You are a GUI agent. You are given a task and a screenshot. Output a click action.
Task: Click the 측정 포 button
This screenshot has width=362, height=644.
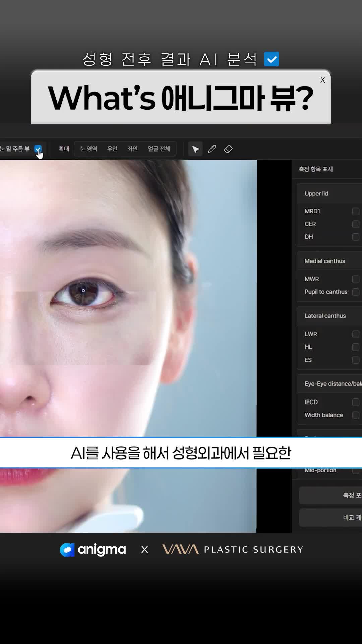330,495
